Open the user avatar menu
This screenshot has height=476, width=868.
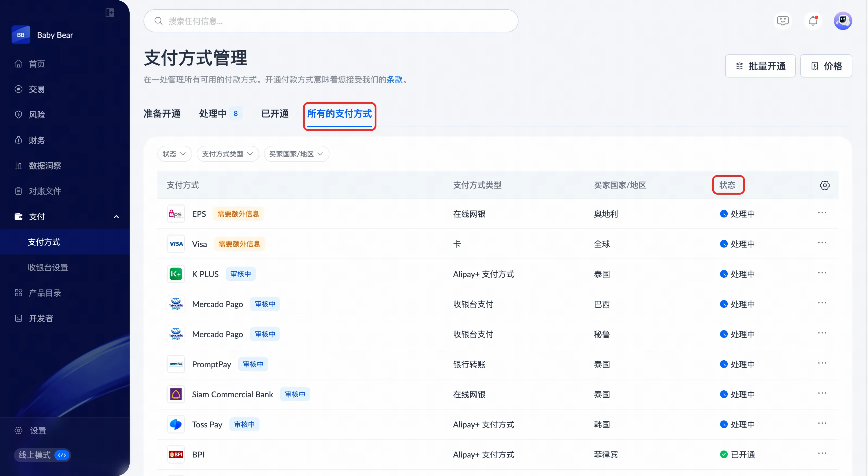[843, 21]
